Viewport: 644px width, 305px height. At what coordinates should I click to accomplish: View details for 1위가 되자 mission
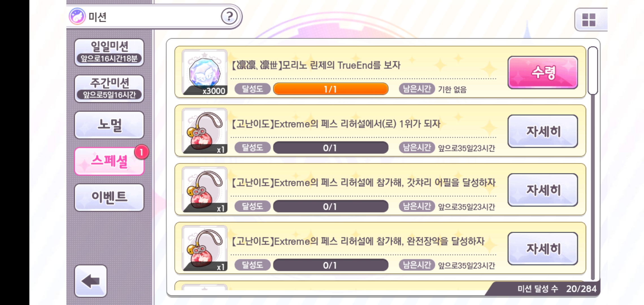pyautogui.click(x=543, y=131)
